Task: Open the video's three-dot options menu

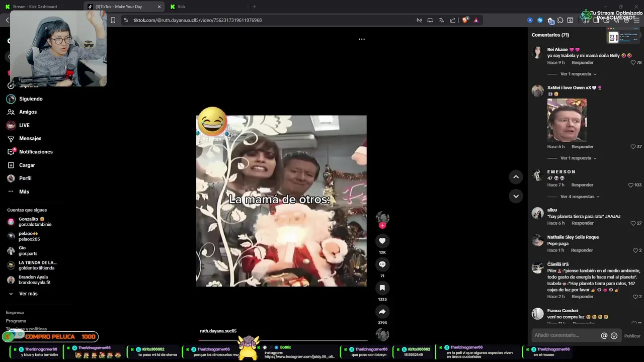Action: 362,39
